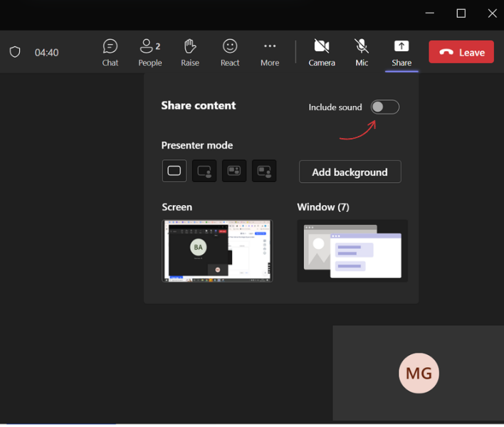This screenshot has height=427, width=504.
Task: Choose Side-by-side presenter mode
Action: click(234, 171)
